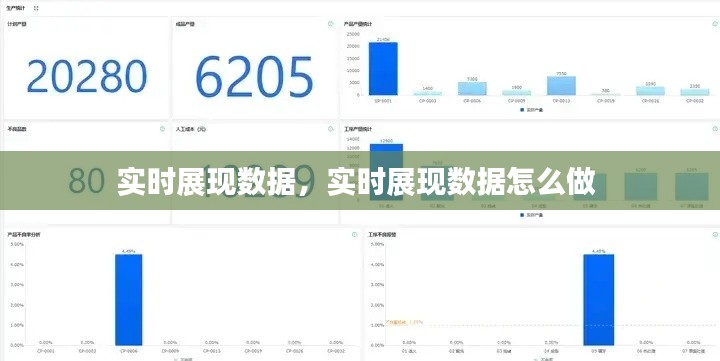Viewport: 720px width, 361px height.
Task: Click the 计划产量 card title
Action: point(17,24)
